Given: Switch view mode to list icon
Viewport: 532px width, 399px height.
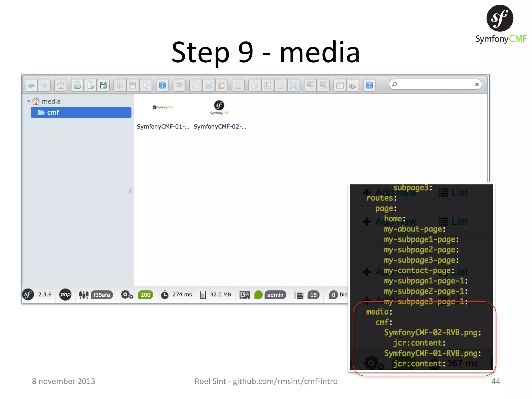Looking at the screenshot, I should [x=340, y=85].
